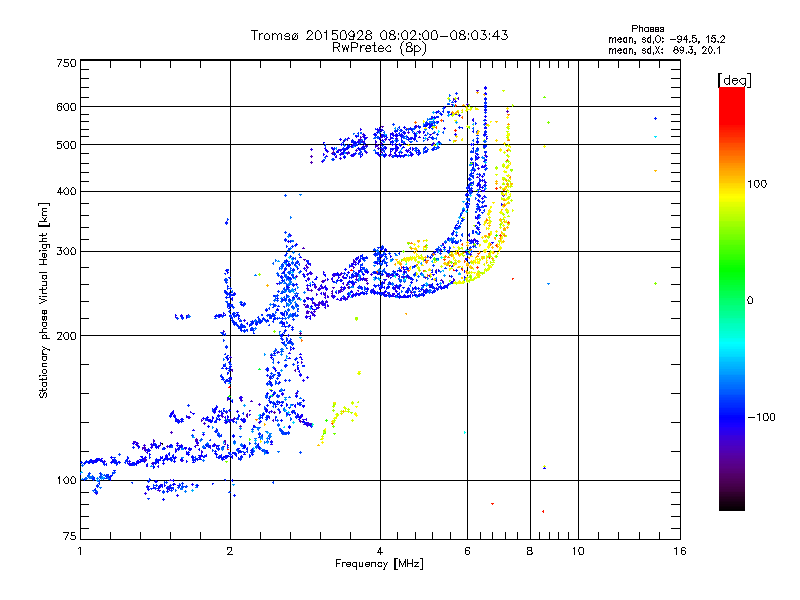
Task: Click y-axis tick label '100'
Action: pos(66,481)
